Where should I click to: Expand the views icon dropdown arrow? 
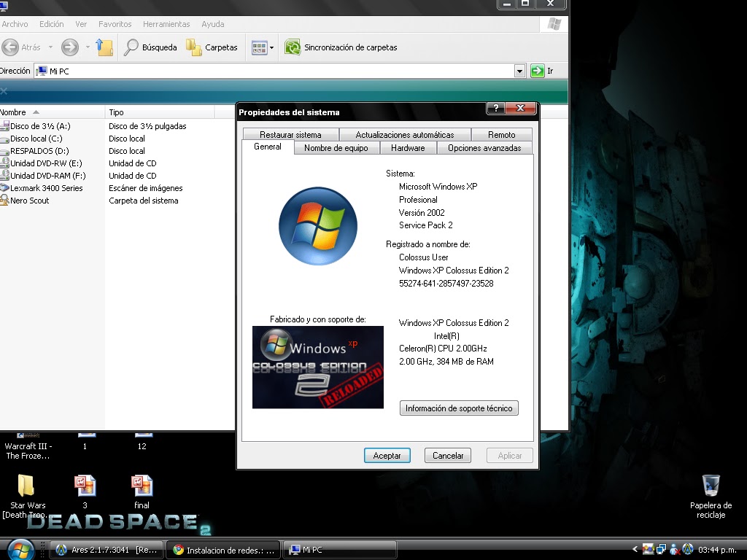tap(271, 47)
